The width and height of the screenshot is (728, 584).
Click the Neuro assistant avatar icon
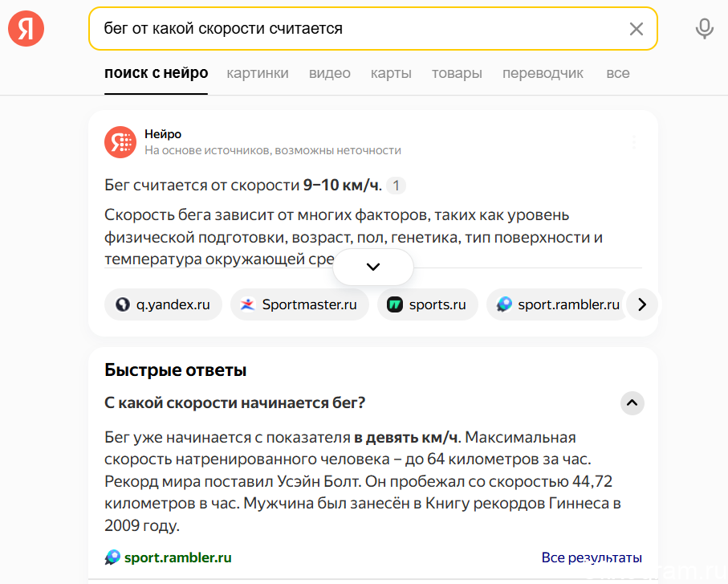tap(120, 142)
